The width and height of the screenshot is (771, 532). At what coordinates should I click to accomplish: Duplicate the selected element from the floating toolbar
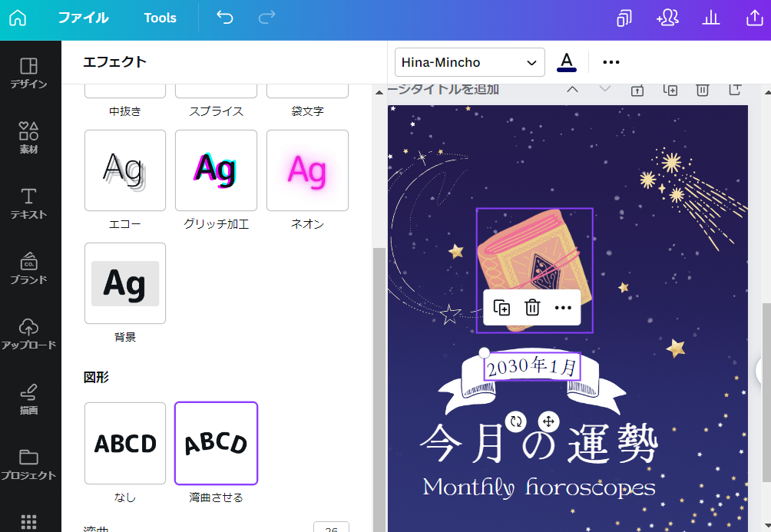pos(501,308)
